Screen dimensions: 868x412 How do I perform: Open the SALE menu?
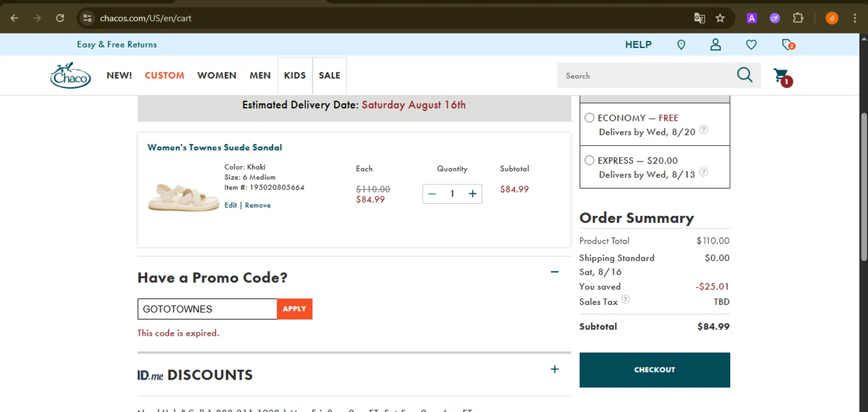(330, 75)
